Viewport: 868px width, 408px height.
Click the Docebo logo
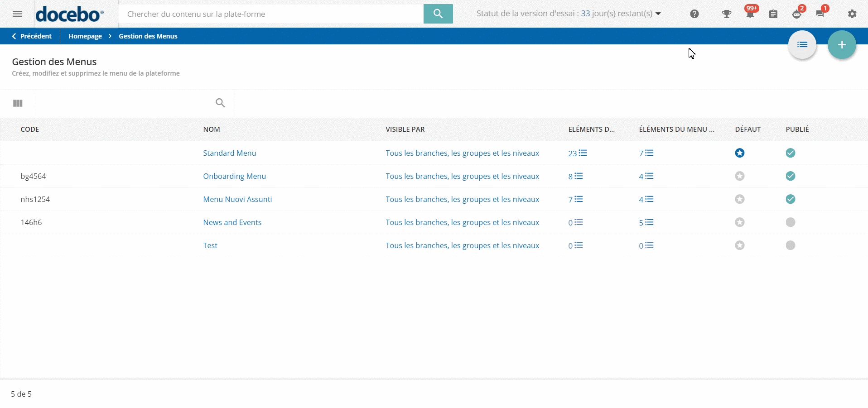pyautogui.click(x=70, y=14)
